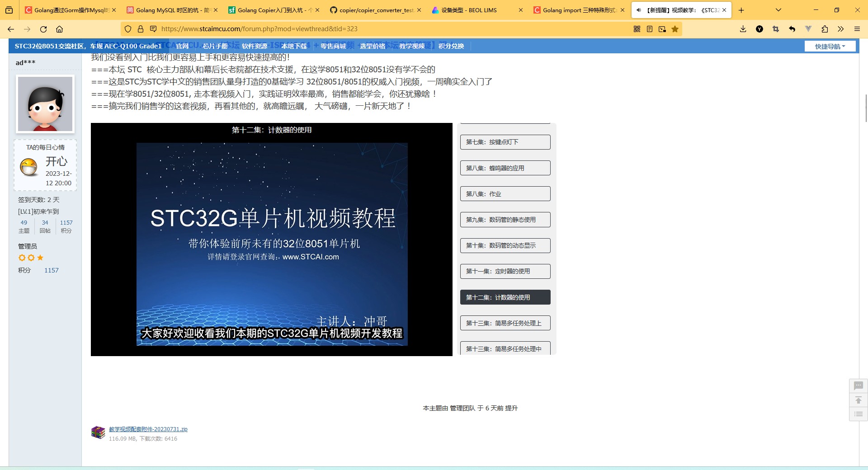Screen dimensions: 868x470
Task: Open the 选型价格 navigation link
Action: pos(373,46)
